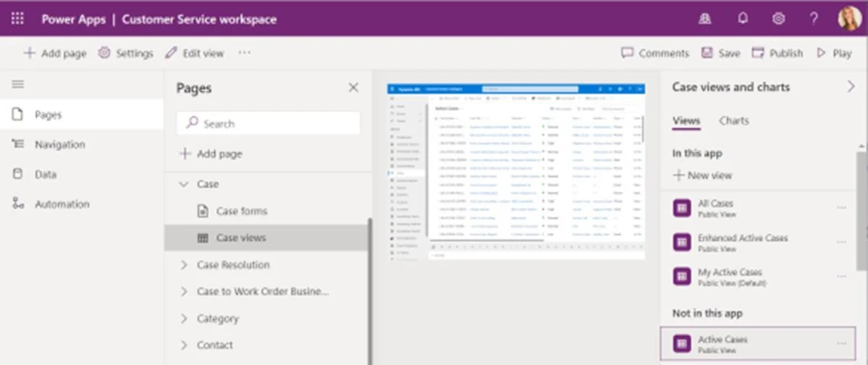Screen dimensions: 868x365
Task: Expand the Category node
Action: (x=184, y=319)
